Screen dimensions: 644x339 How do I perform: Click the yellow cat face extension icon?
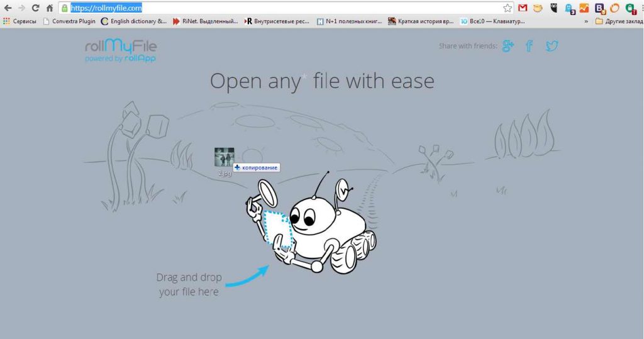tap(538, 8)
